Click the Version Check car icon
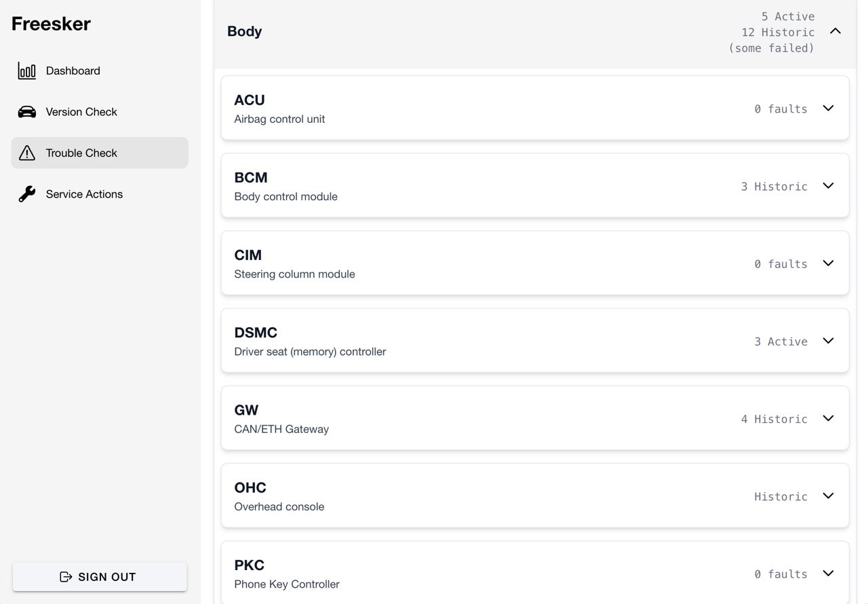The width and height of the screenshot is (868, 604). 27,112
